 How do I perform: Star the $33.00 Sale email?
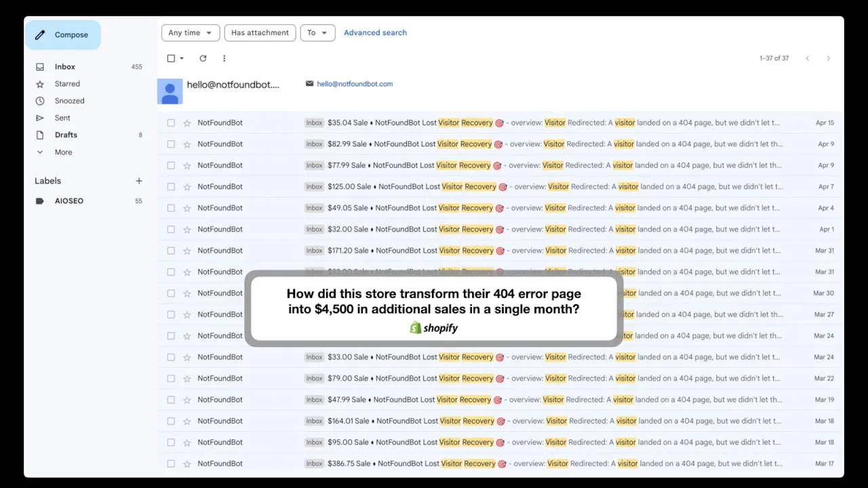click(187, 357)
